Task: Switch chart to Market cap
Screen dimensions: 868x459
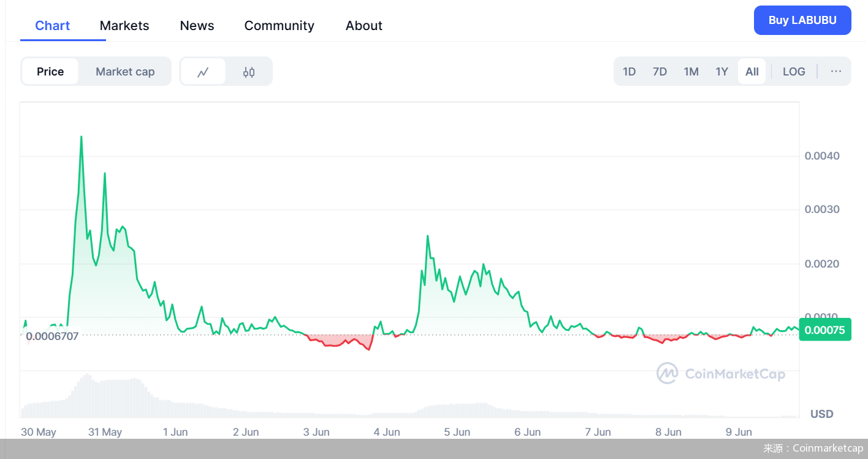Action: click(125, 72)
